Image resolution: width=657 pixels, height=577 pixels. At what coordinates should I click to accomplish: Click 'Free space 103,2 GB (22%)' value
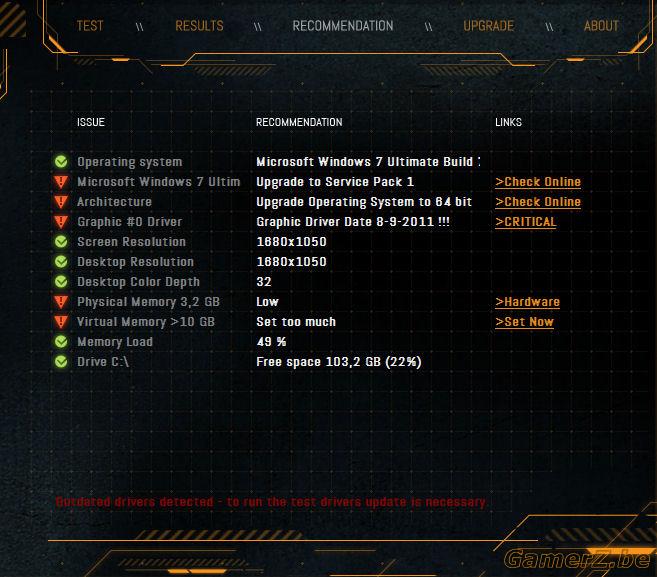[x=339, y=362]
